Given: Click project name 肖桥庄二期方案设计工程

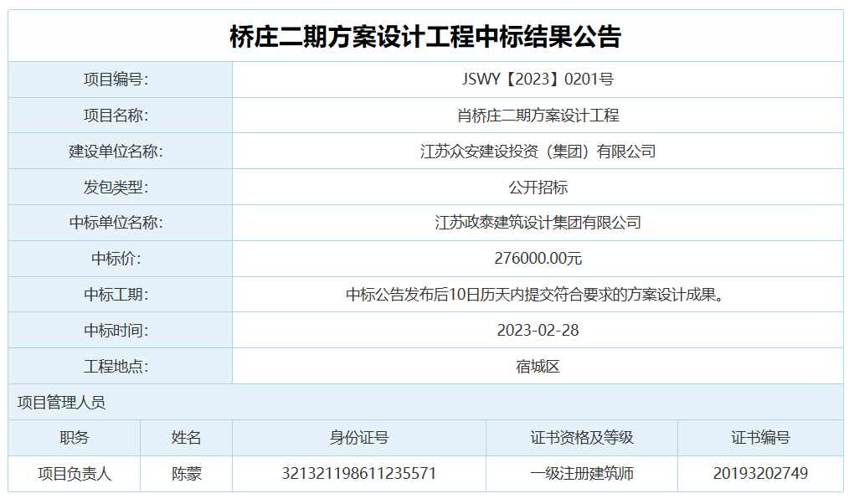Looking at the screenshot, I should coord(538,116).
